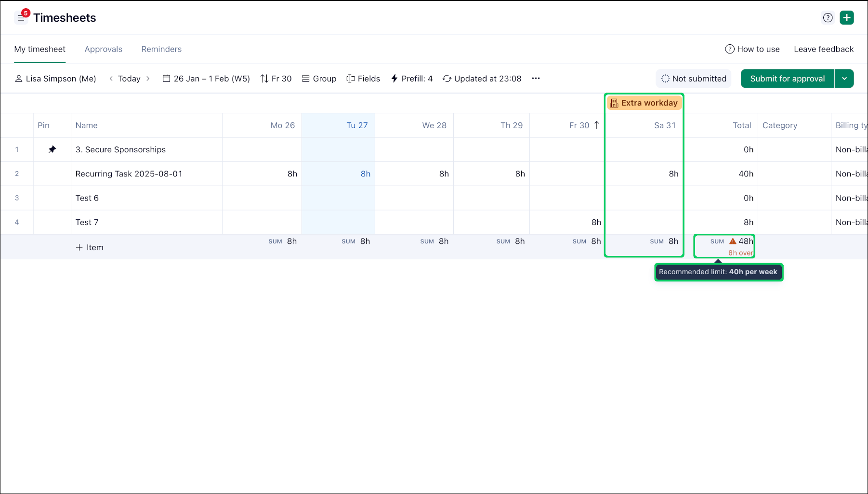This screenshot has width=868, height=494.
Task: Open the Group options
Action: pyautogui.click(x=319, y=79)
